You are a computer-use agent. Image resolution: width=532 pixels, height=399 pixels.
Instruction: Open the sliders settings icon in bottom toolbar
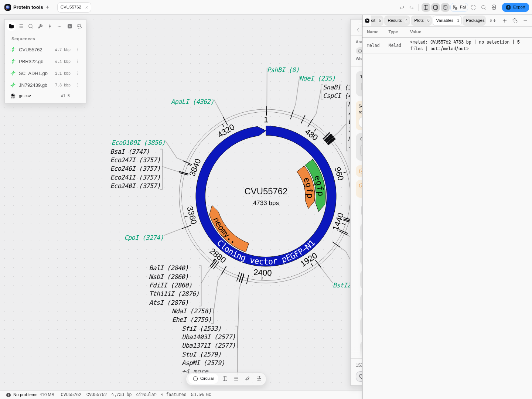click(x=259, y=379)
